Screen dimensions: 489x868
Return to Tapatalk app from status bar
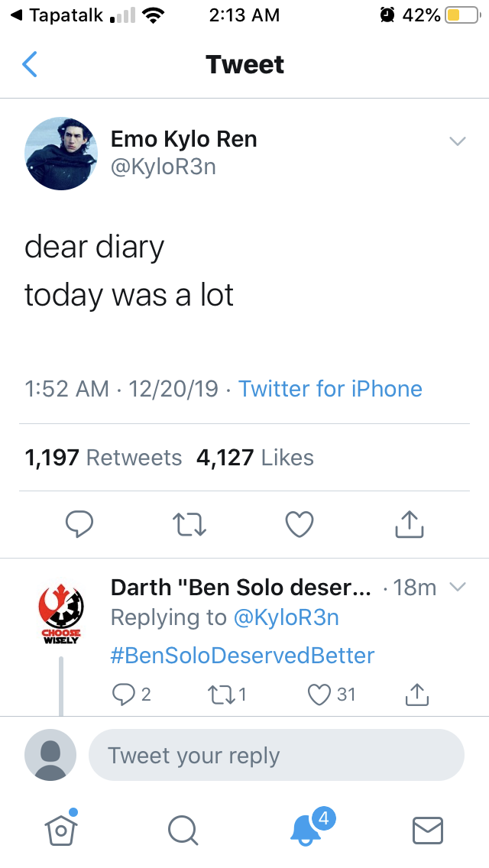(57, 15)
